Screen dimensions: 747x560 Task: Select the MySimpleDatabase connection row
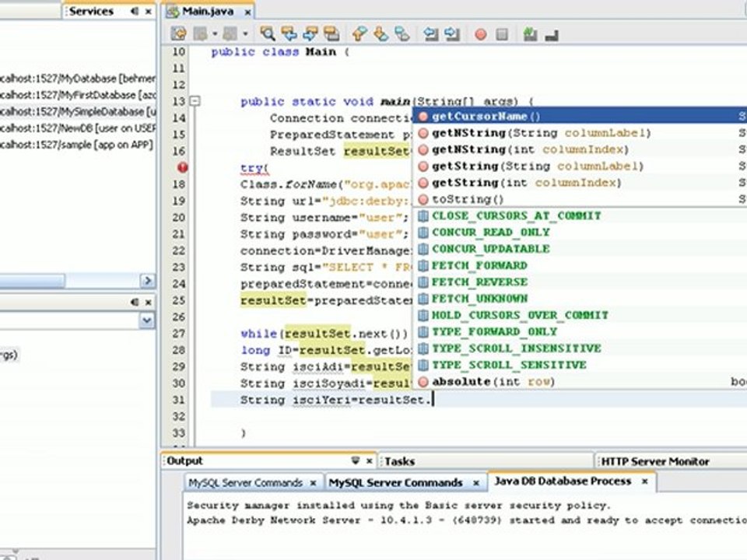click(78, 111)
